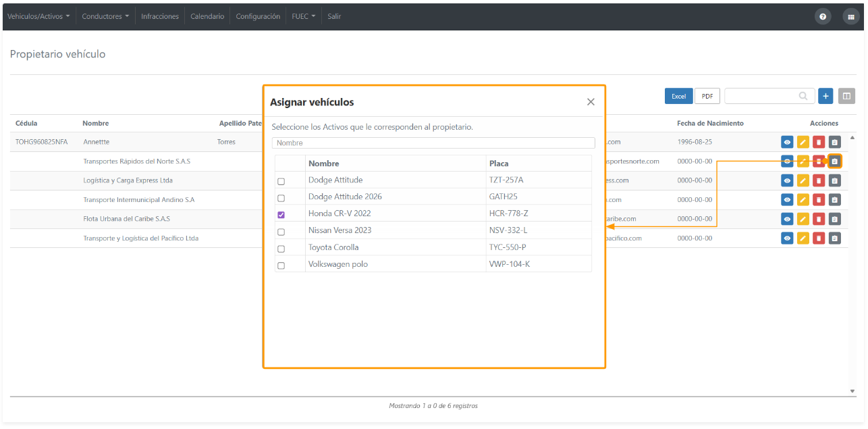Open the Calendario menu item
The image size is (868, 429).
(x=207, y=16)
